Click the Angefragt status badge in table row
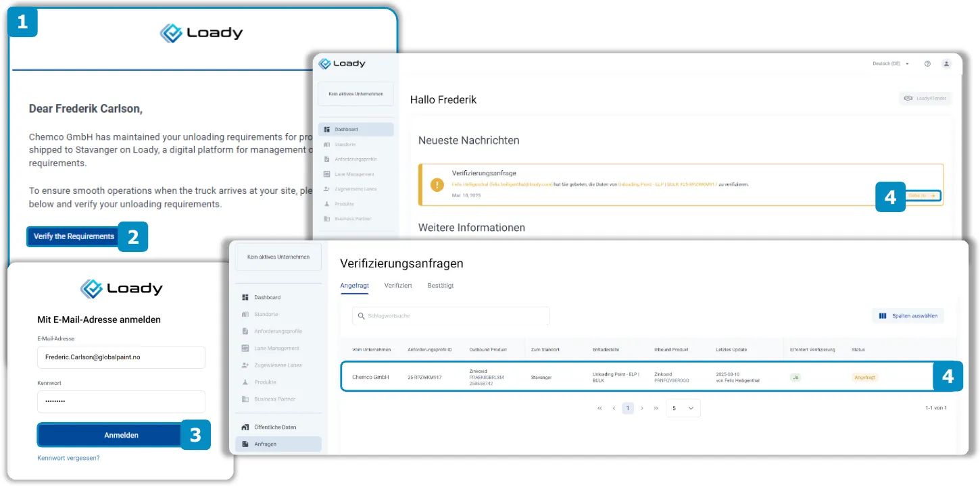 click(864, 377)
